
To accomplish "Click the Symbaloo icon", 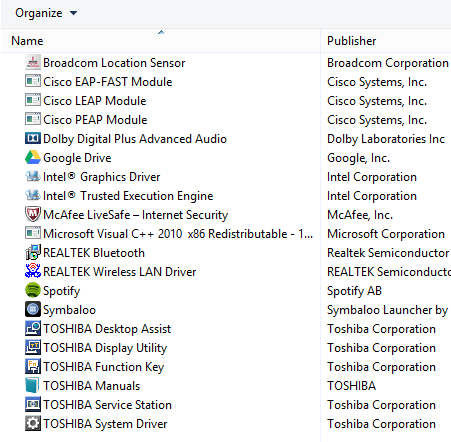I will (x=33, y=309).
